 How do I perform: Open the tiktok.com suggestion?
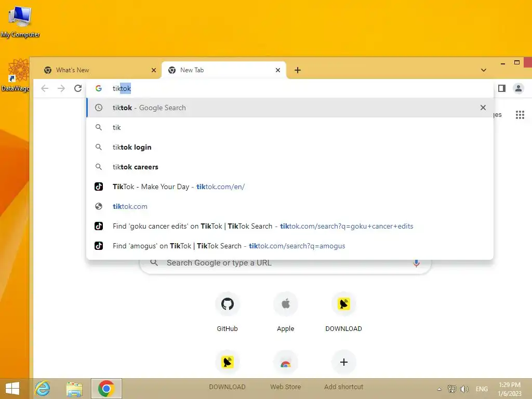(290, 206)
